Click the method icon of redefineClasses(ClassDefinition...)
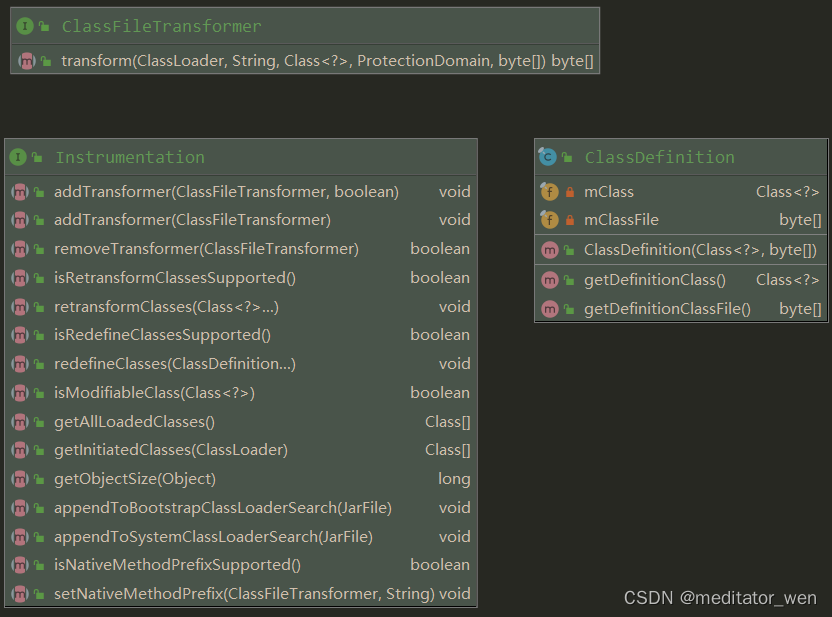The width and height of the screenshot is (832, 617). [x=20, y=364]
